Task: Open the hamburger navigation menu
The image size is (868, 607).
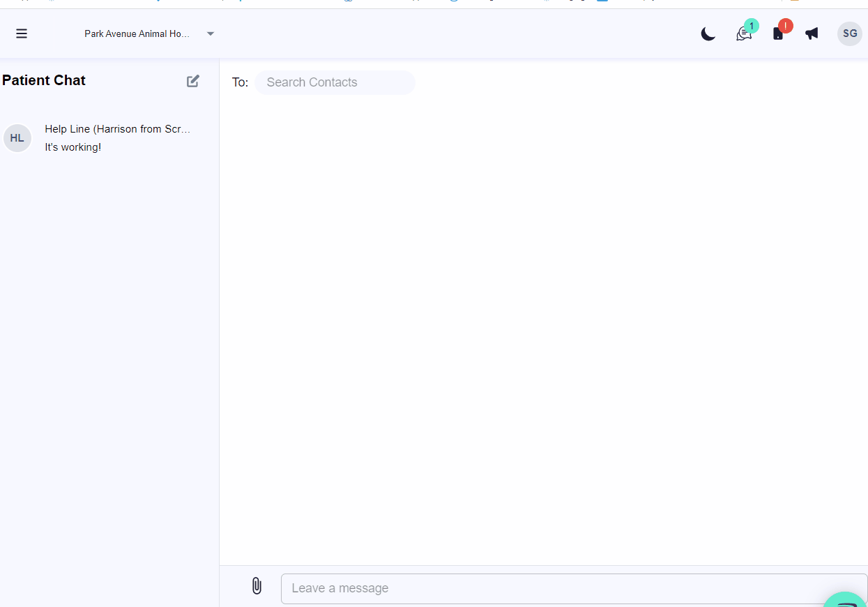Action: point(22,33)
